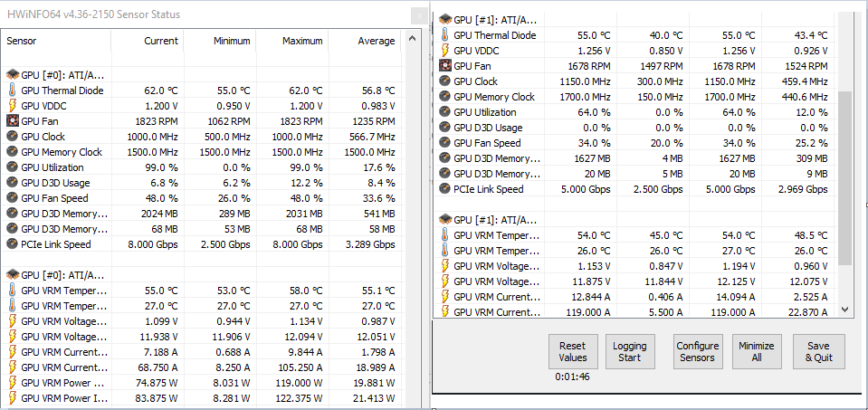Click the HWiNFO64 v4.36-2150 Sensor Status title

93,14
